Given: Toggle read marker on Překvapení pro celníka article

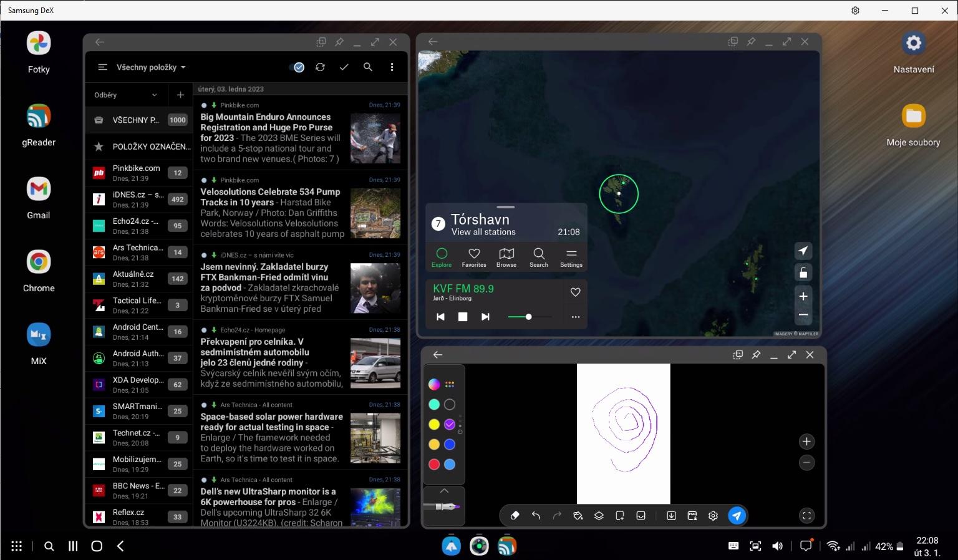Looking at the screenshot, I should coord(204,330).
